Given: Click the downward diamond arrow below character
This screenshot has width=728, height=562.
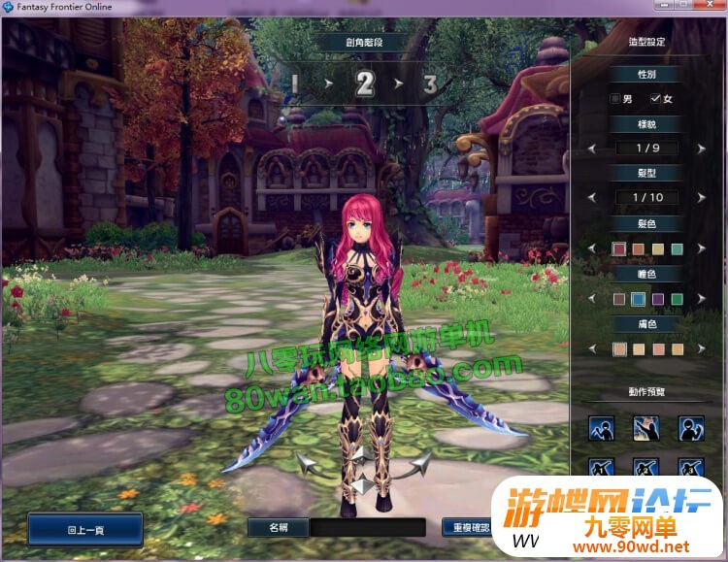Looking at the screenshot, I should tap(361, 486).
